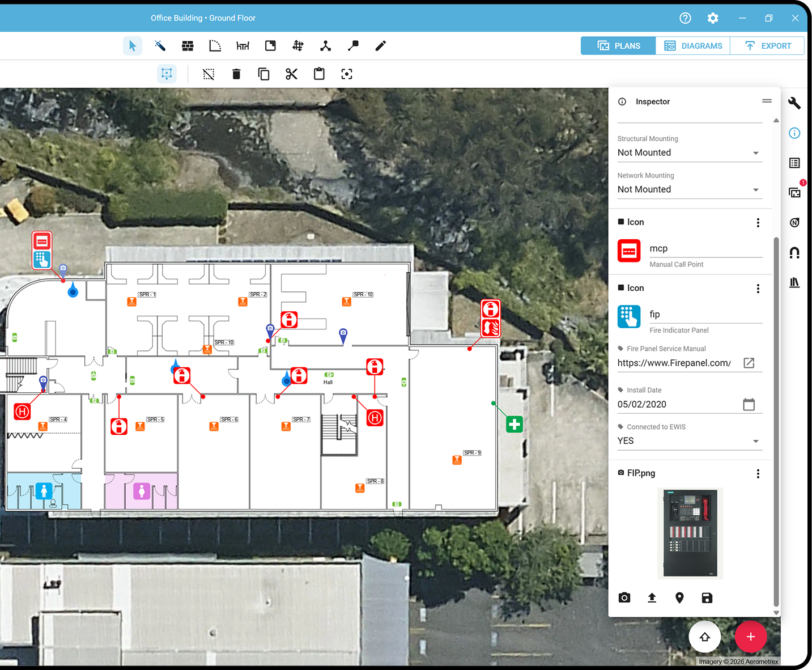Select the Magic Wand tool in the toolbar

click(160, 45)
